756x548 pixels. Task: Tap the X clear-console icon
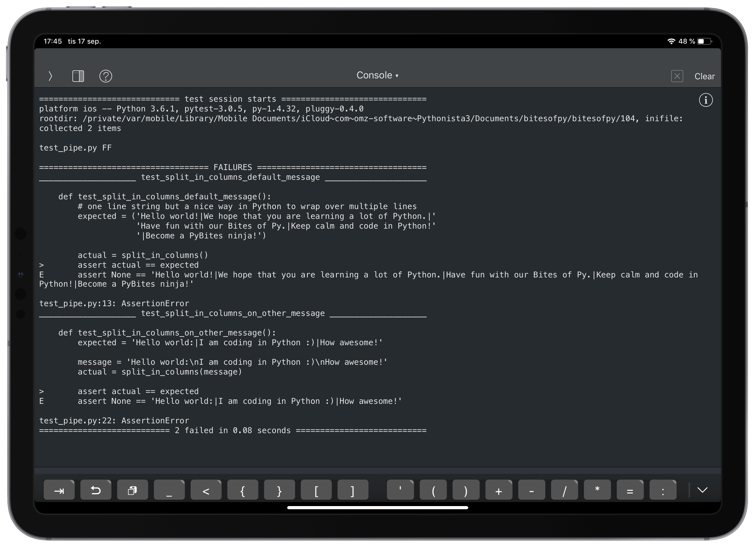coord(677,76)
